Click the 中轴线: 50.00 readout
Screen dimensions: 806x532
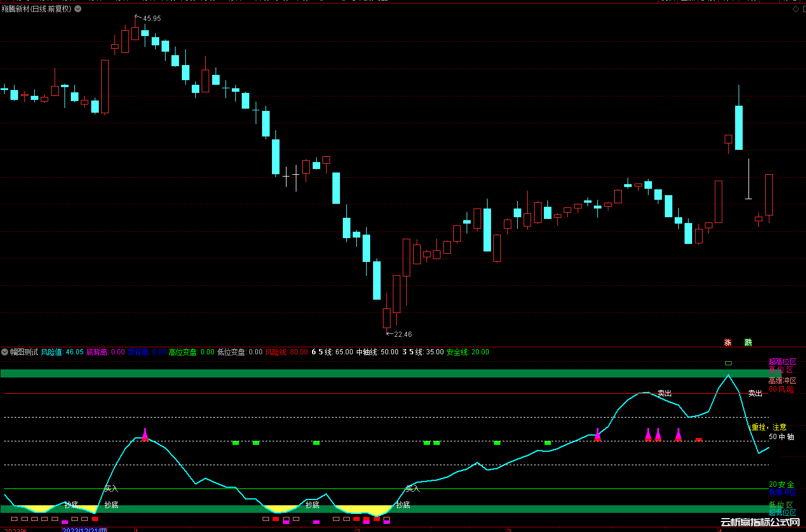click(378, 352)
